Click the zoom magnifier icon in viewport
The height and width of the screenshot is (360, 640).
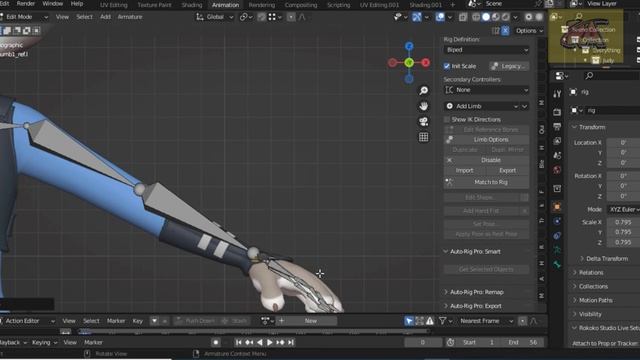(424, 90)
